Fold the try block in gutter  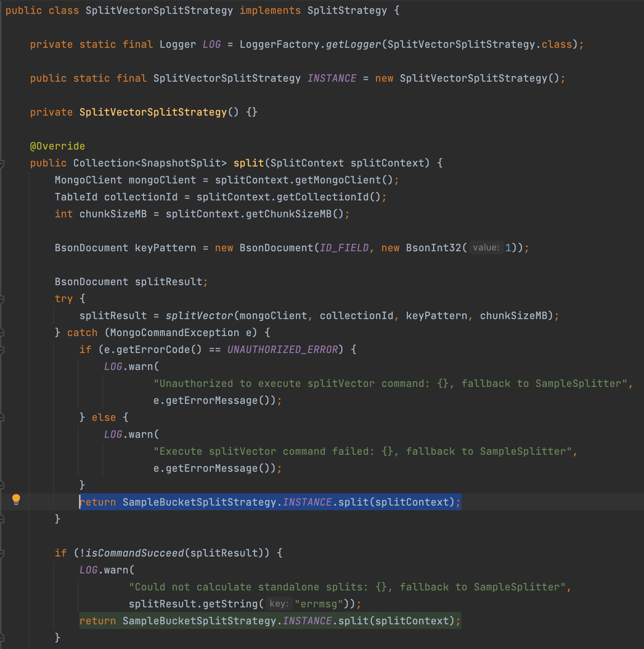pos(2,299)
